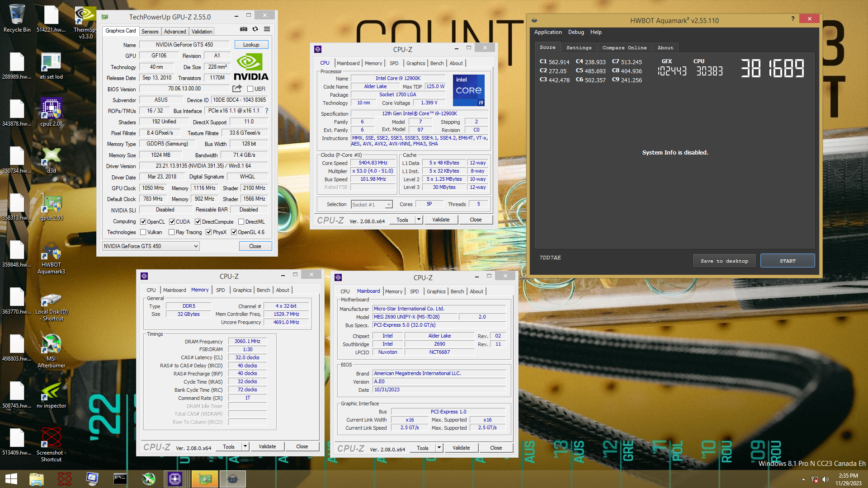This screenshot has width=868, height=488.
Task: Open the Recycle Bin desktop icon
Action: (17, 19)
